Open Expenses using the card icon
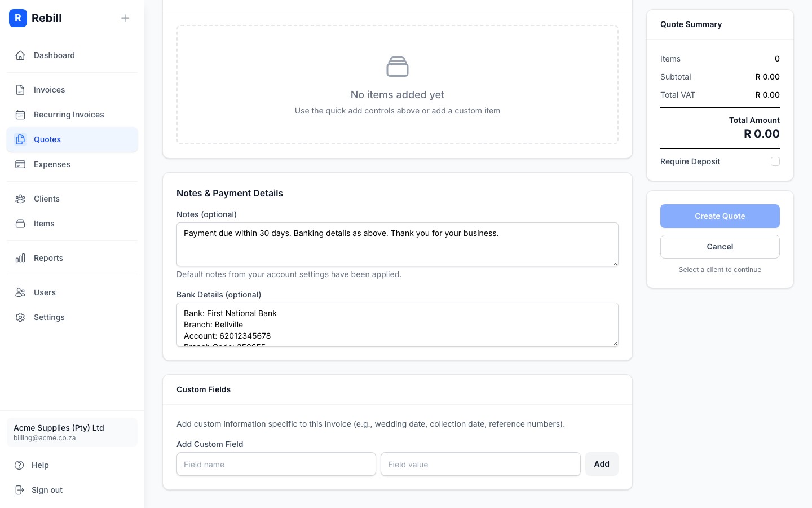 [20, 164]
